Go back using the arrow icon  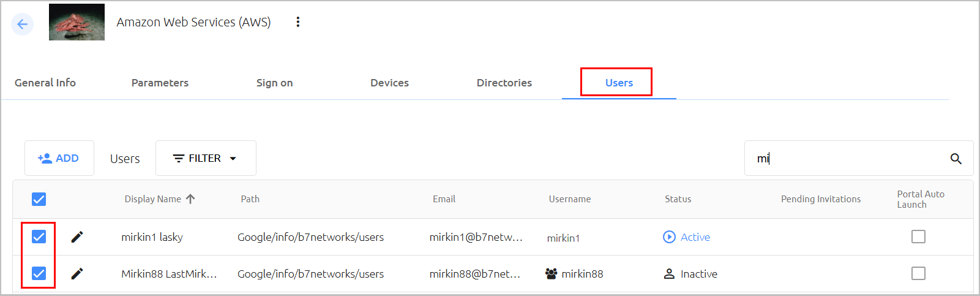point(23,24)
